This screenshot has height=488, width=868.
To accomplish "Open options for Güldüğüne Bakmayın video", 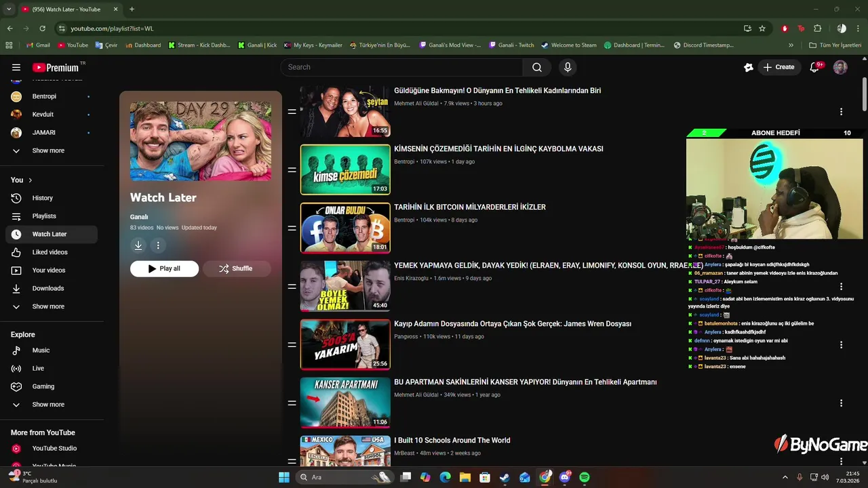I will coord(841,112).
